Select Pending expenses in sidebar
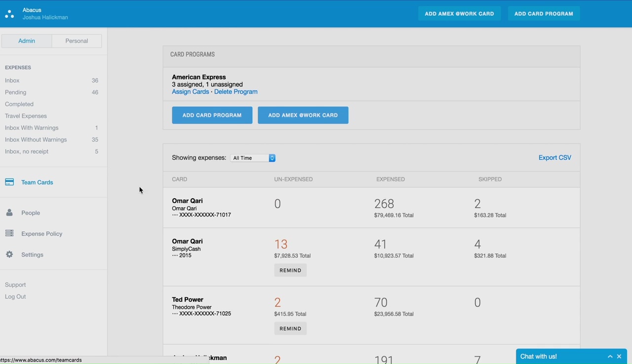 click(16, 92)
